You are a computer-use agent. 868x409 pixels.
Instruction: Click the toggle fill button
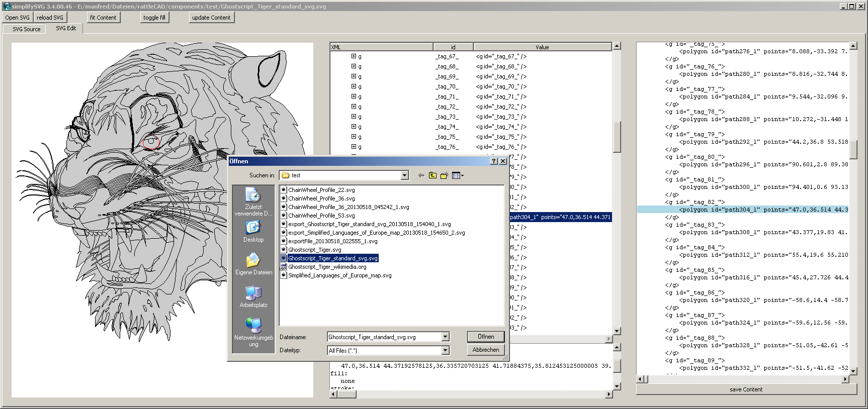coord(154,18)
